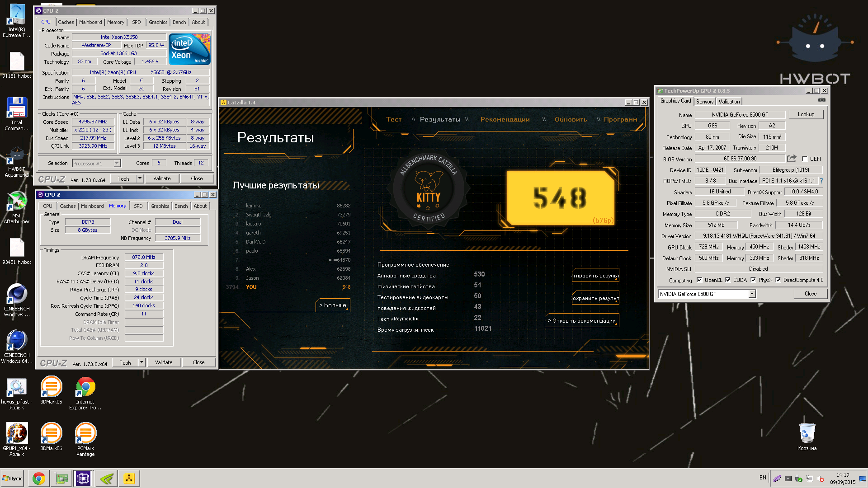Click EN language indicator in taskbar
Image resolution: width=868 pixels, height=488 pixels.
pyautogui.click(x=763, y=478)
